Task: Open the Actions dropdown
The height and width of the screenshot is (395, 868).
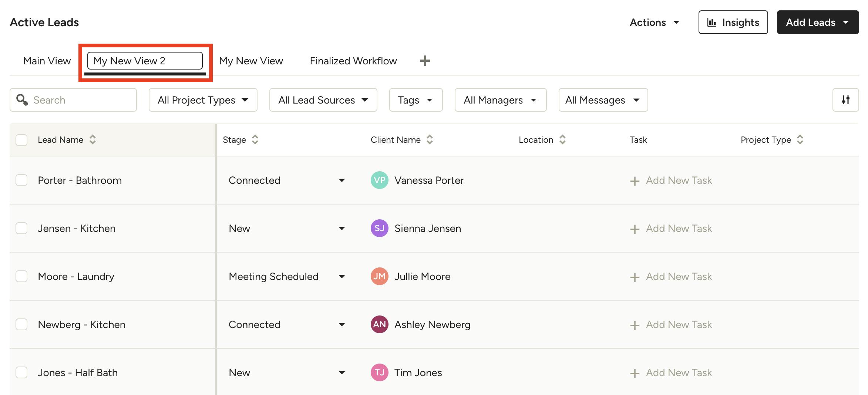Action: 654,22
